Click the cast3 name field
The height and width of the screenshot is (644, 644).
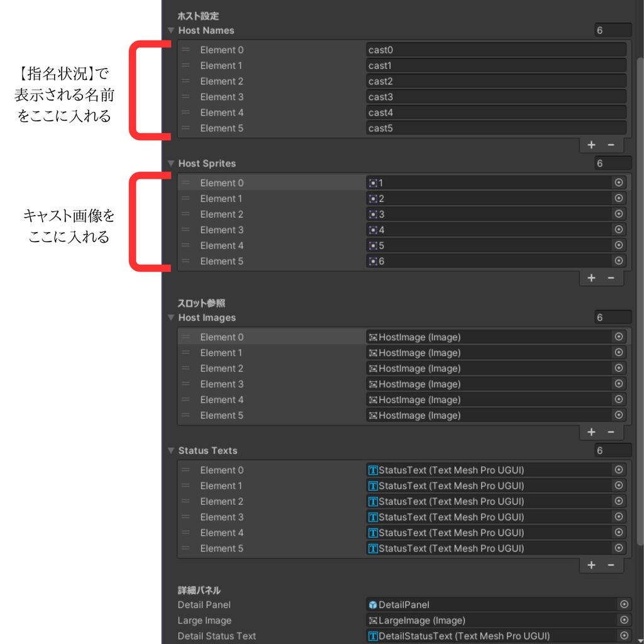[496, 96]
